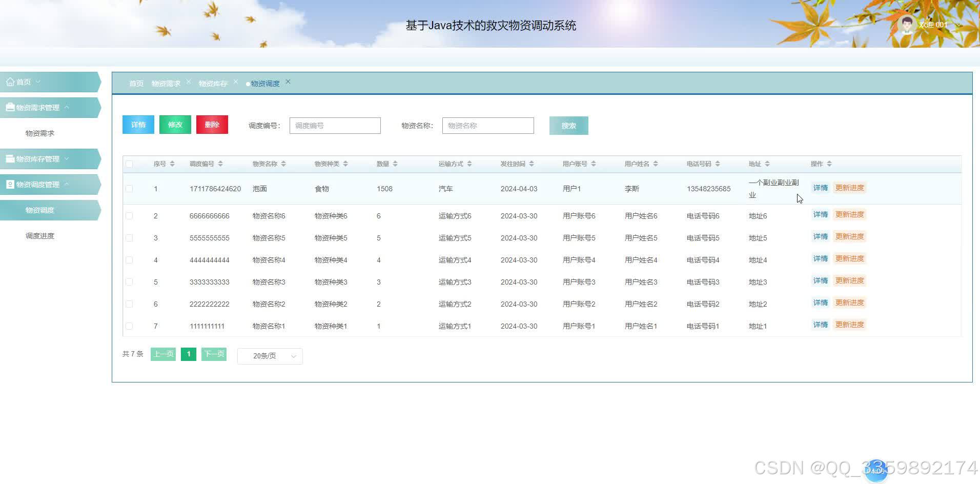Sort table by 操作 arrows
This screenshot has height=484, width=980.
pyautogui.click(x=829, y=164)
